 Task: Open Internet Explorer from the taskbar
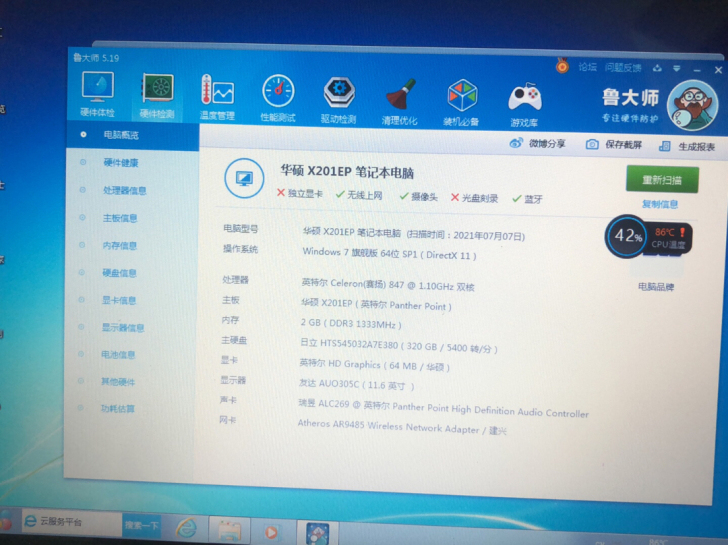[186, 527]
